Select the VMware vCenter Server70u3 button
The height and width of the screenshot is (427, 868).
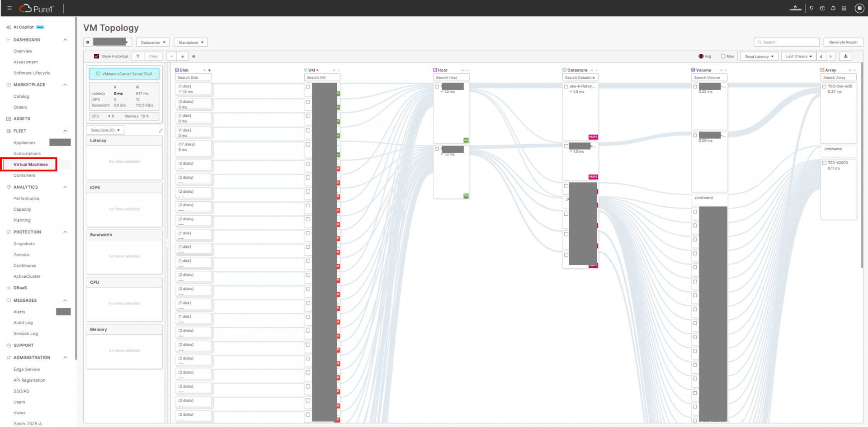[124, 74]
